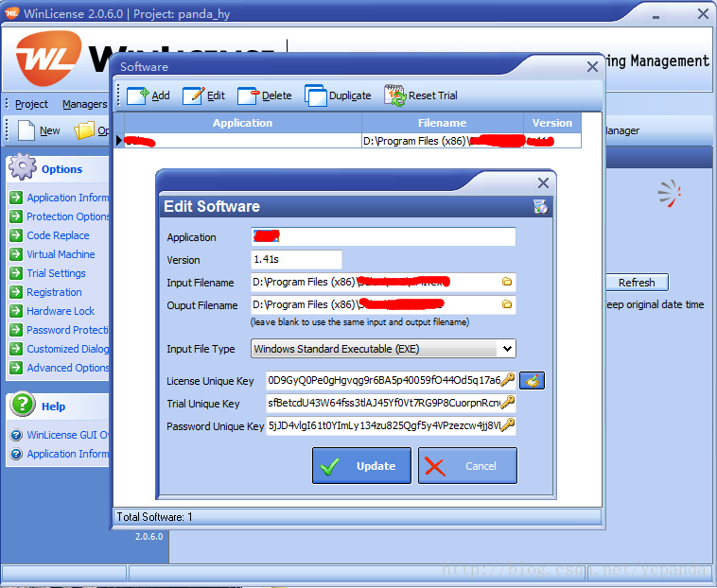Open the Hardware Lock link

[61, 311]
